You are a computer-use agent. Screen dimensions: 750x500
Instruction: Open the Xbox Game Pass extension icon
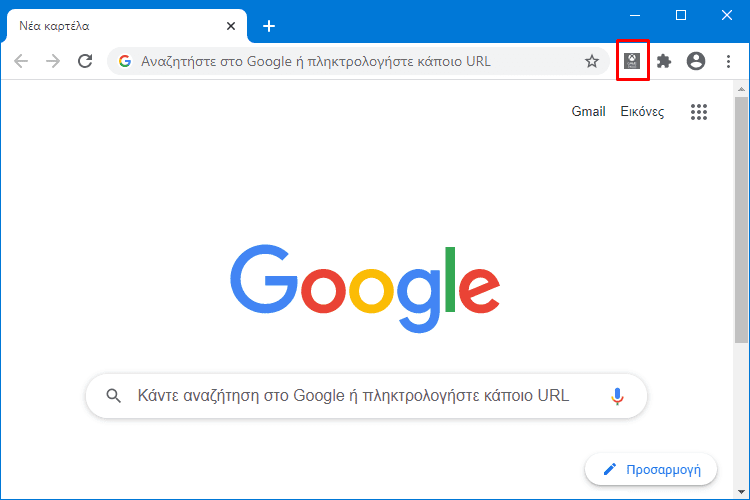[632, 61]
